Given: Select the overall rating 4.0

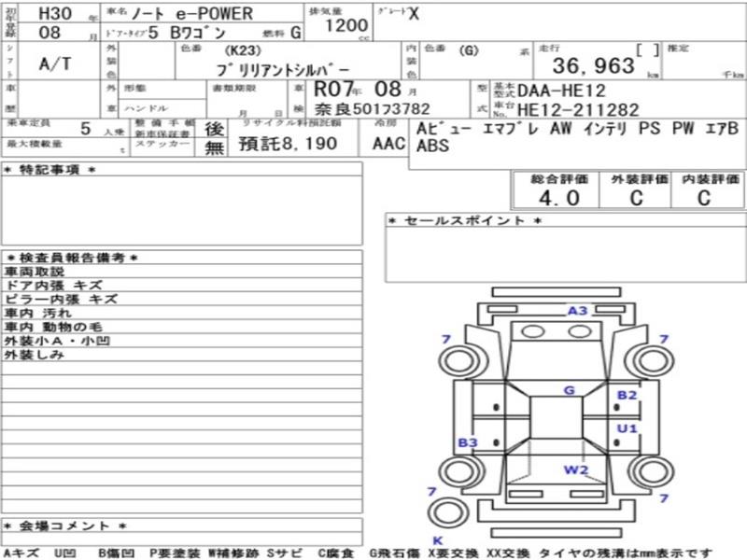Looking at the screenshot, I should tap(559, 198).
